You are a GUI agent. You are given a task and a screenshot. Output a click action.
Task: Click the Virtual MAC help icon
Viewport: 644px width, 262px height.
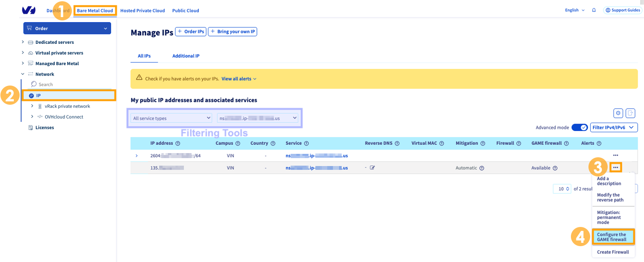[441, 143]
